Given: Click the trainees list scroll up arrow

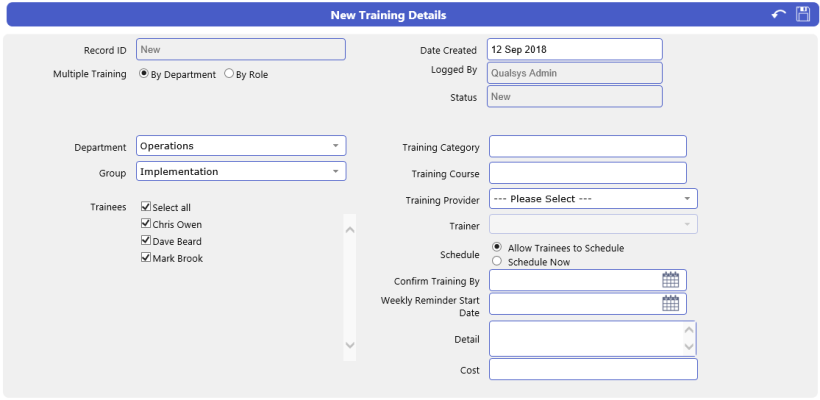Looking at the screenshot, I should click(x=350, y=230).
